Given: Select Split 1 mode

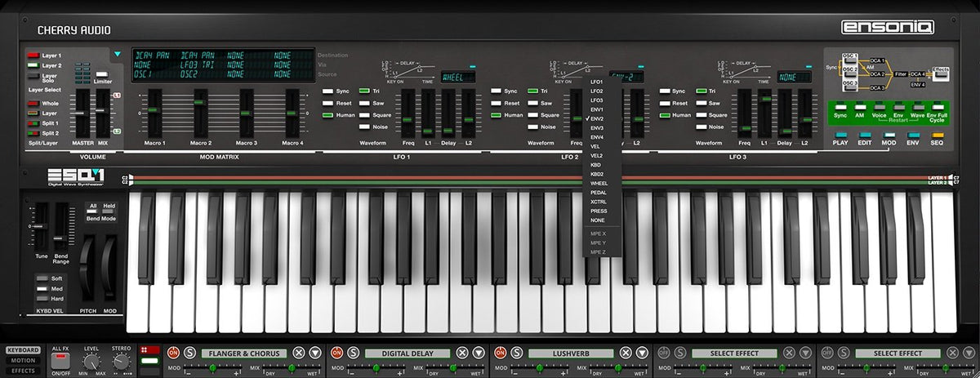Looking at the screenshot, I should [33, 122].
